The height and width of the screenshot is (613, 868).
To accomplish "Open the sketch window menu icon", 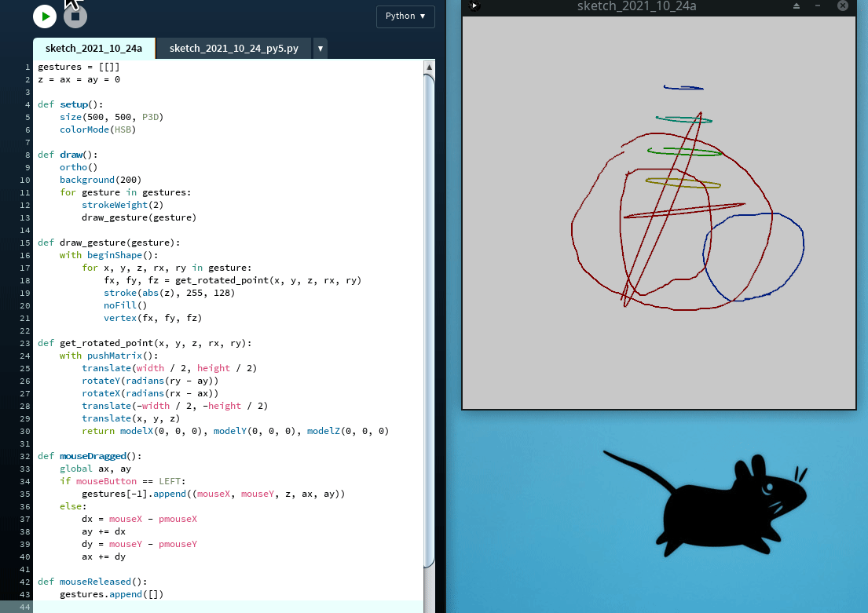I will coord(474,6).
